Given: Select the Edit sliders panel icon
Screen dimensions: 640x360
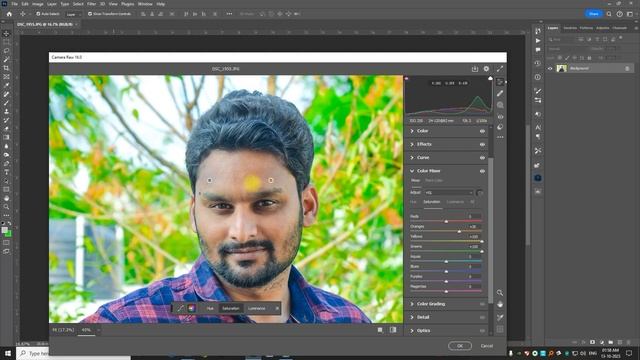Looking at the screenshot, I should [500, 82].
